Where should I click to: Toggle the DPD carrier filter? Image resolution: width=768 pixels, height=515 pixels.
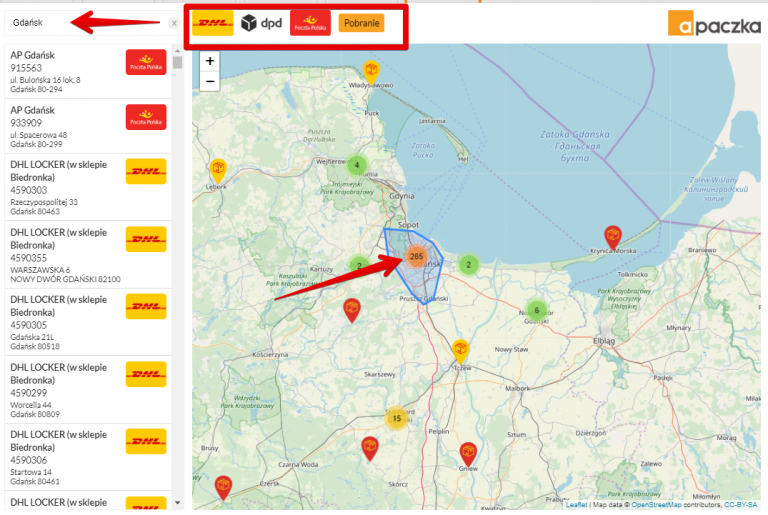[x=261, y=23]
